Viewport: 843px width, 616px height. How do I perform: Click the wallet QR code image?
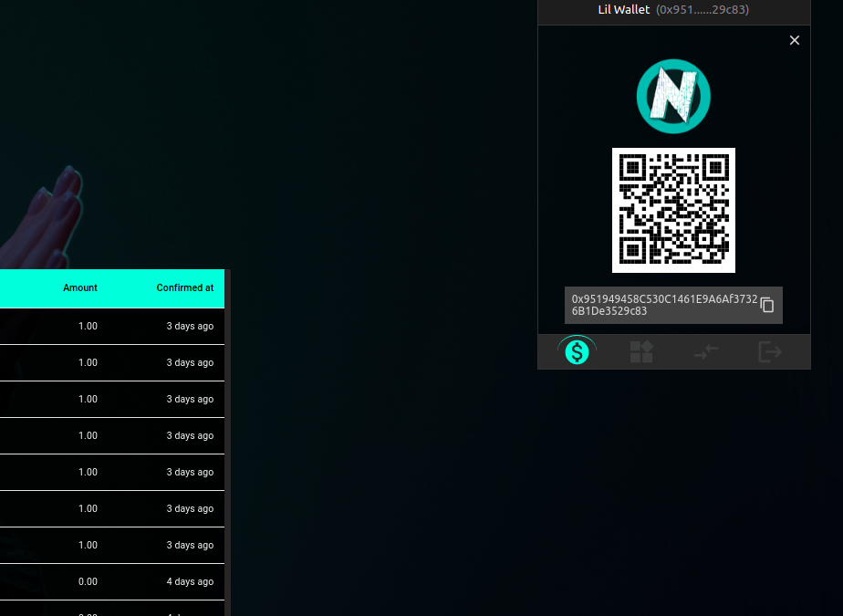coord(673,210)
